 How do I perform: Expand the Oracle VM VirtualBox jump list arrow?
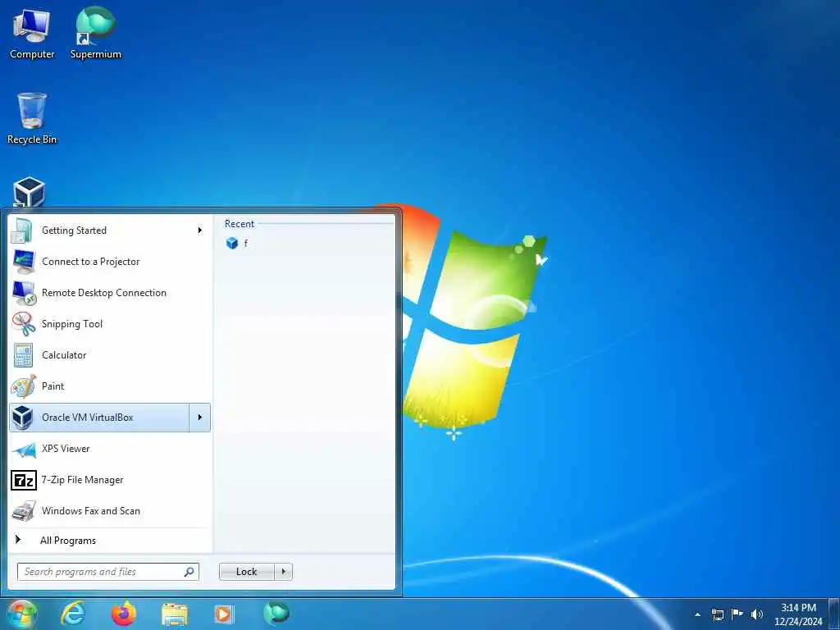pos(200,418)
